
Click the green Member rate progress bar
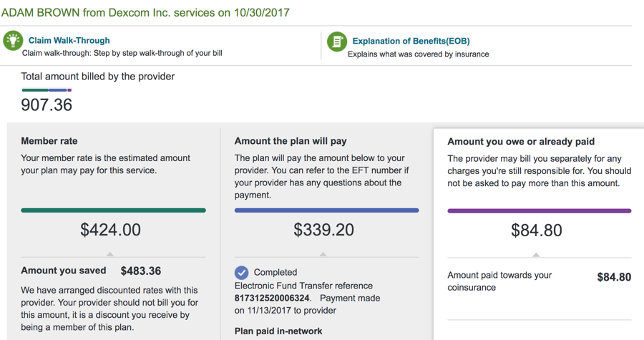[x=113, y=210]
